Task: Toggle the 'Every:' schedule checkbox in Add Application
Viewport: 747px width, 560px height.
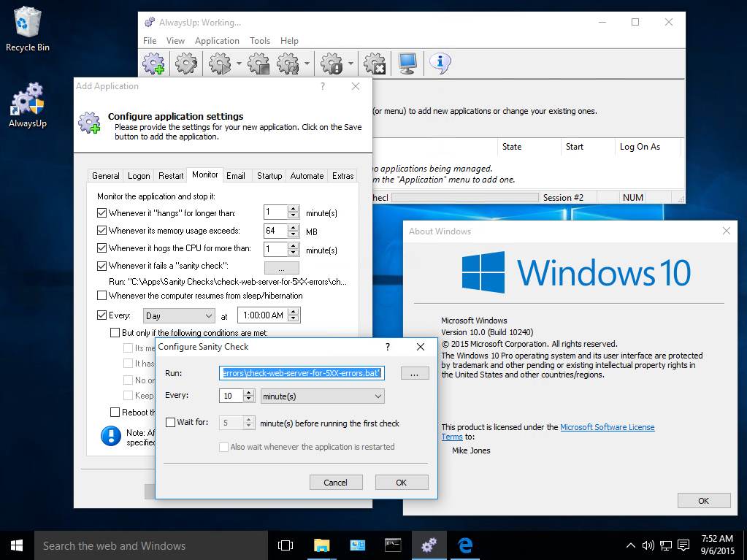Action: tap(101, 315)
